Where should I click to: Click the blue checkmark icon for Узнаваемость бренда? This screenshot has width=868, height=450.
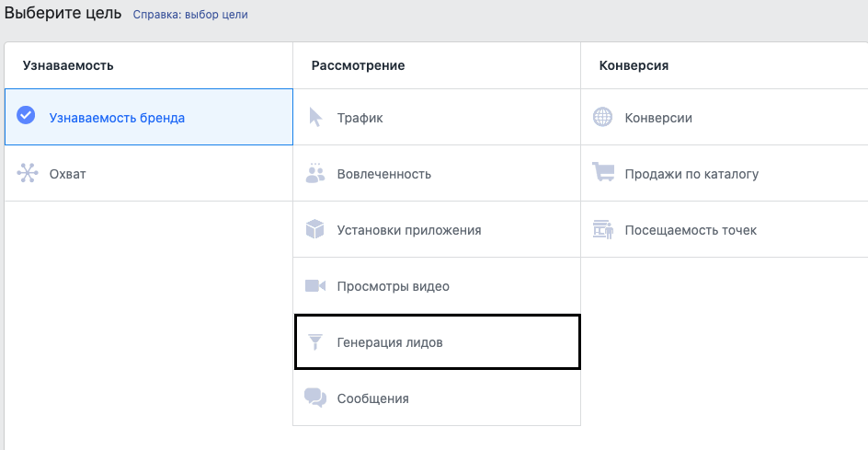(26, 115)
